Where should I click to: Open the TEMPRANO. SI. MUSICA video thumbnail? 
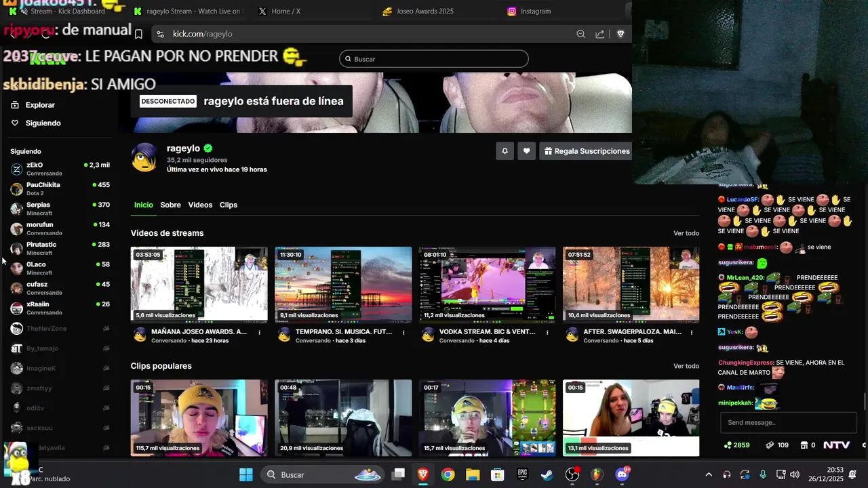pos(343,284)
